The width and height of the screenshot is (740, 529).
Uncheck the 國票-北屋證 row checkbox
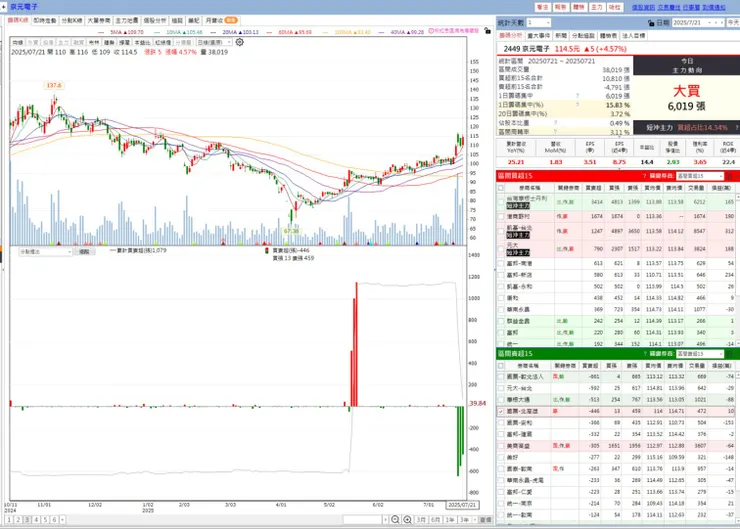pos(501,411)
